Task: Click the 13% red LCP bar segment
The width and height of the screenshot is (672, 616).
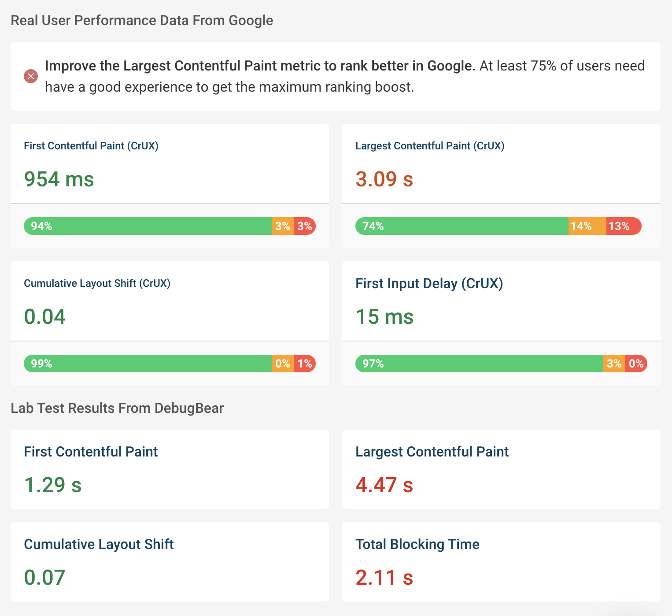Action: (x=623, y=226)
